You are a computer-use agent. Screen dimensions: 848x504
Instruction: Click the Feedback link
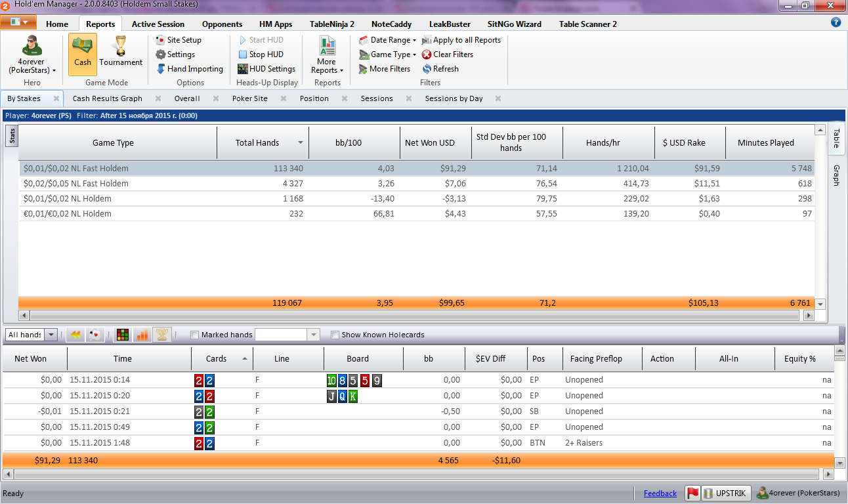(660, 493)
